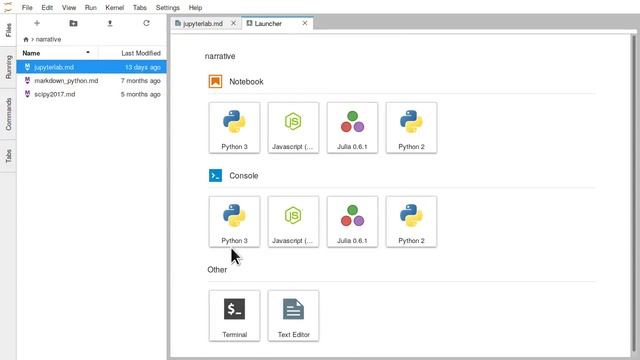Go to home folder breadcrumb icon
This screenshot has height=360, width=640.
(26, 40)
